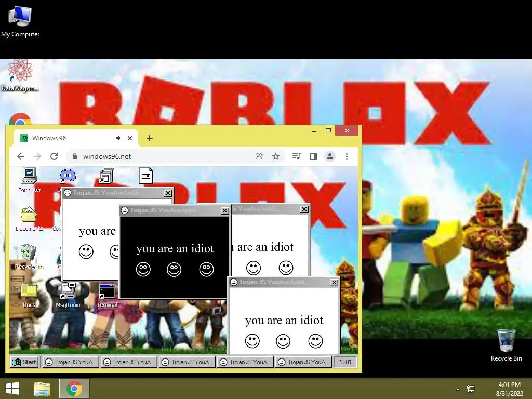Select the Windows 96 tab

(76, 138)
